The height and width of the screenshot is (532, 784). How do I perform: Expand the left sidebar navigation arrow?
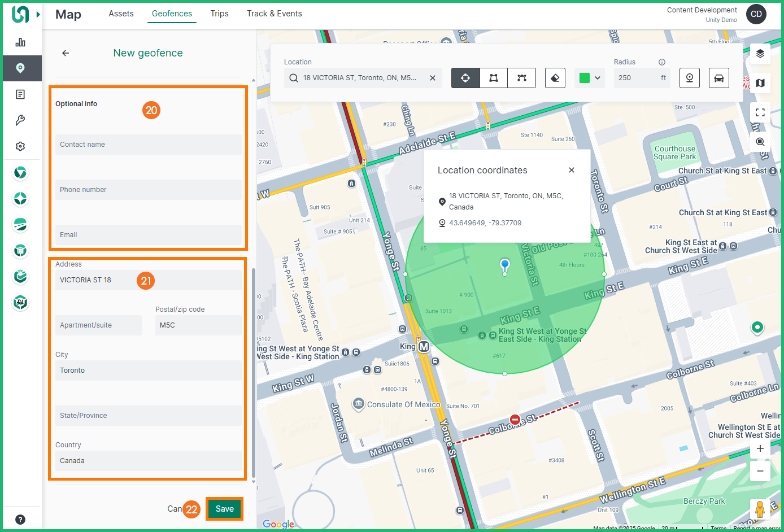pyautogui.click(x=38, y=14)
